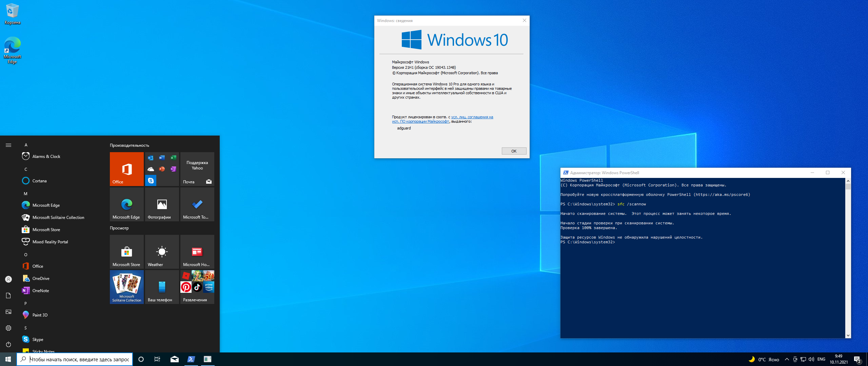Click OK in the Windows info dialog
The image size is (868, 366).
[514, 151]
